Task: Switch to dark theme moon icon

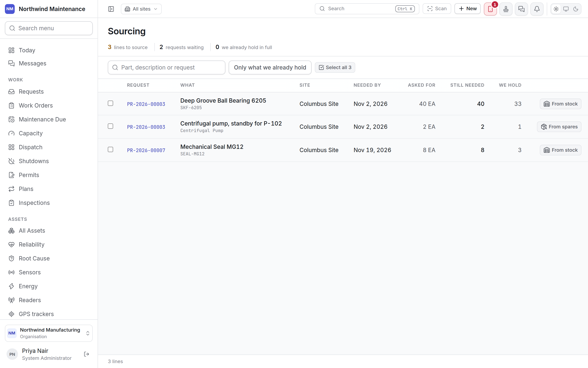Action: [x=576, y=9]
